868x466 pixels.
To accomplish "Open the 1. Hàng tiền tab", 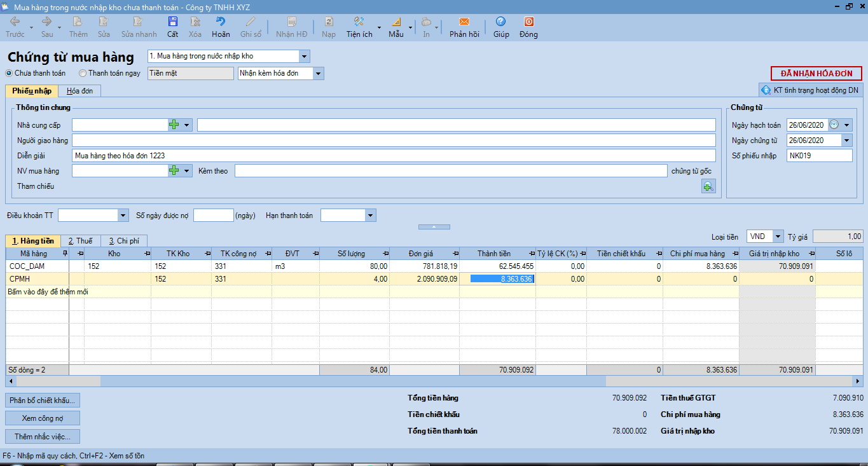I will (33, 241).
